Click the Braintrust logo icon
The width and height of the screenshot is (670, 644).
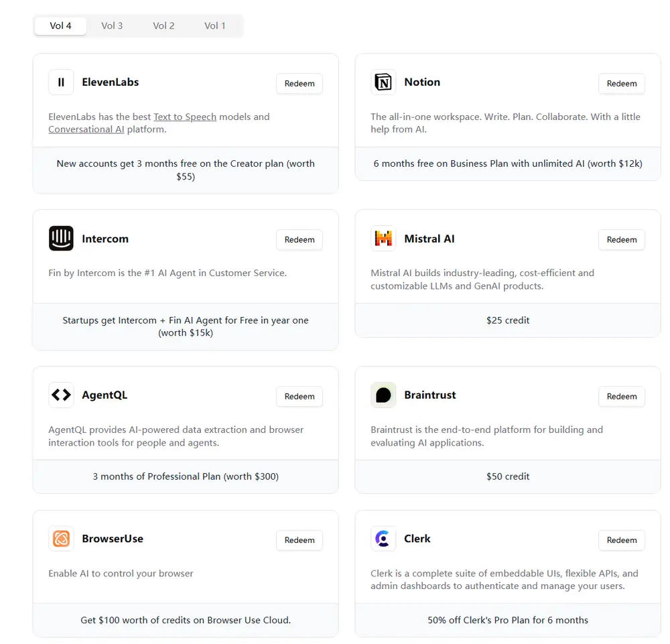point(383,395)
